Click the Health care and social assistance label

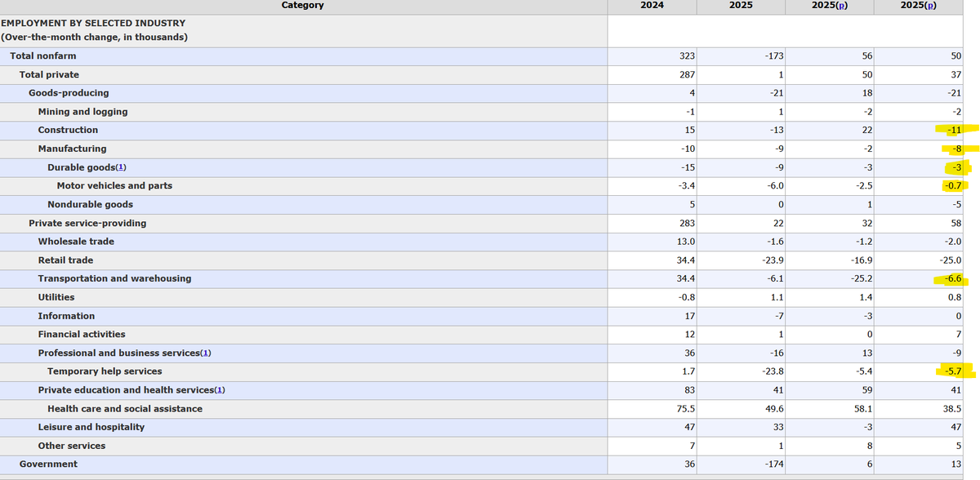[125, 408]
